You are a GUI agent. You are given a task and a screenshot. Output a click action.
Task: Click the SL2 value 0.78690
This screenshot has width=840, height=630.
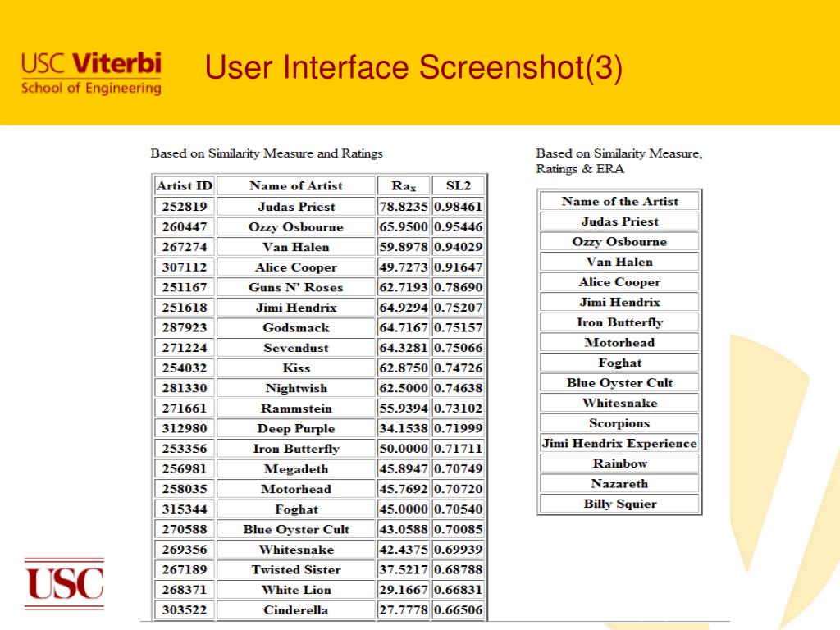pos(458,287)
